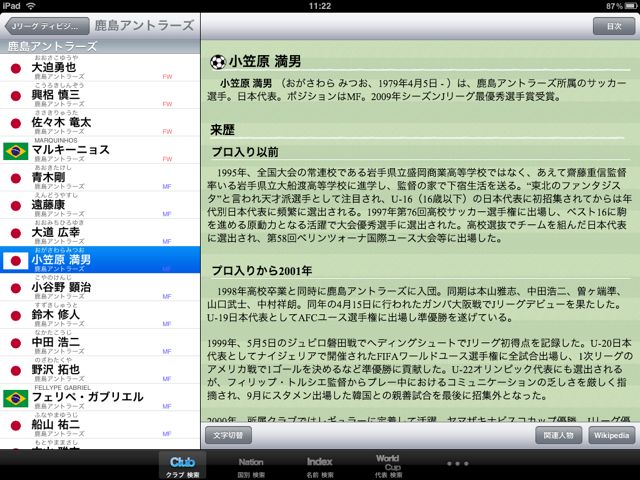Tap Japan flag next to 青木剛
Viewport: 640px width, 480px height.
point(16,178)
